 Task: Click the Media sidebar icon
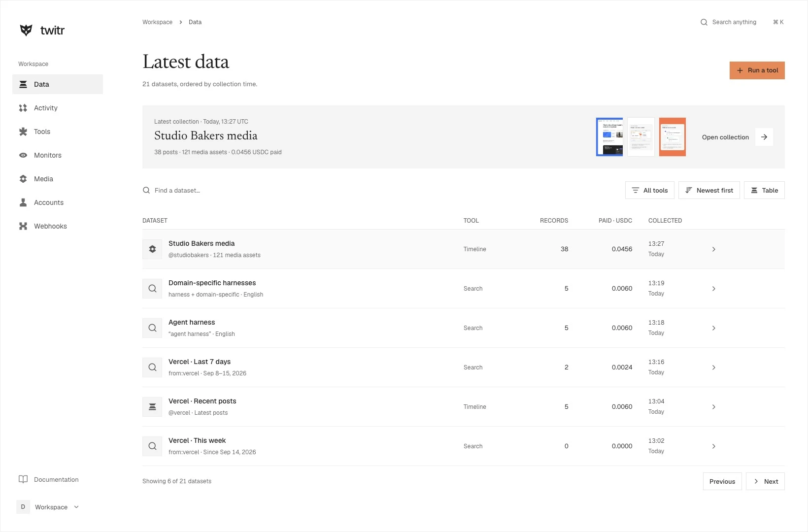[23, 179]
